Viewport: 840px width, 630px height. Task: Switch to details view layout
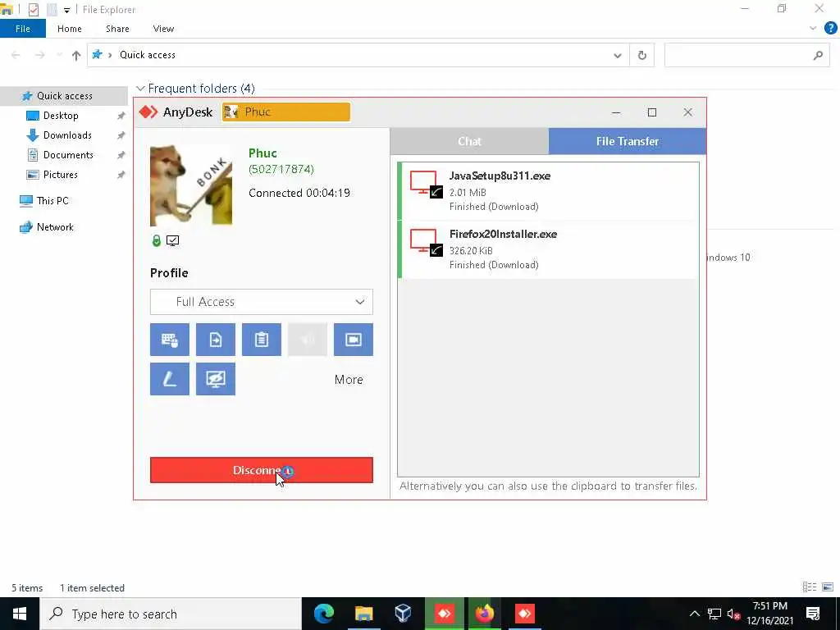point(810,587)
